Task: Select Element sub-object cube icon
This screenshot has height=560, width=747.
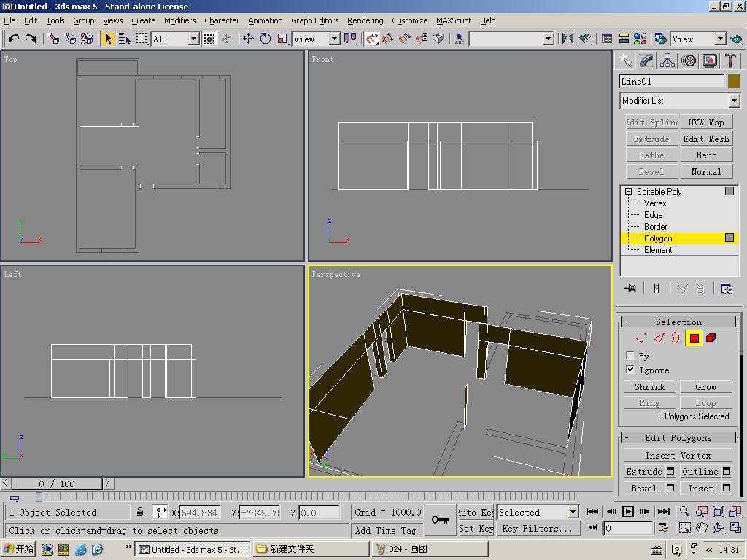Action: [x=711, y=338]
